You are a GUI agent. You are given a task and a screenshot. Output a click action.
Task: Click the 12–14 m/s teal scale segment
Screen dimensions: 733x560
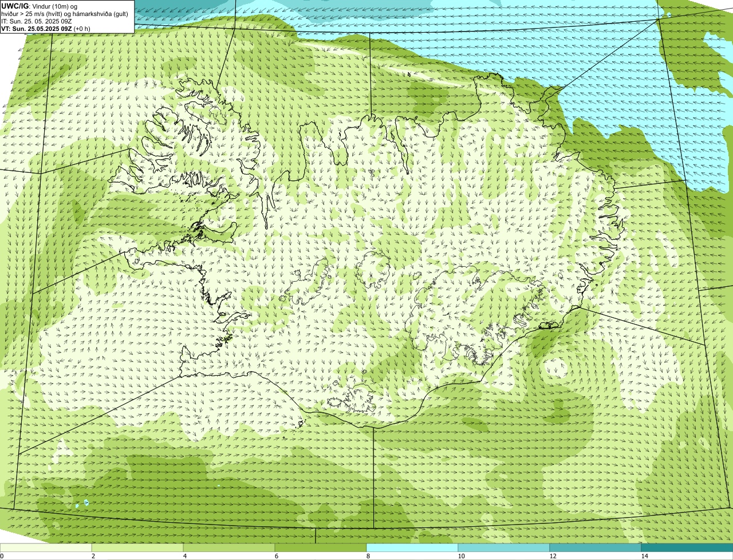pyautogui.click(x=596, y=547)
